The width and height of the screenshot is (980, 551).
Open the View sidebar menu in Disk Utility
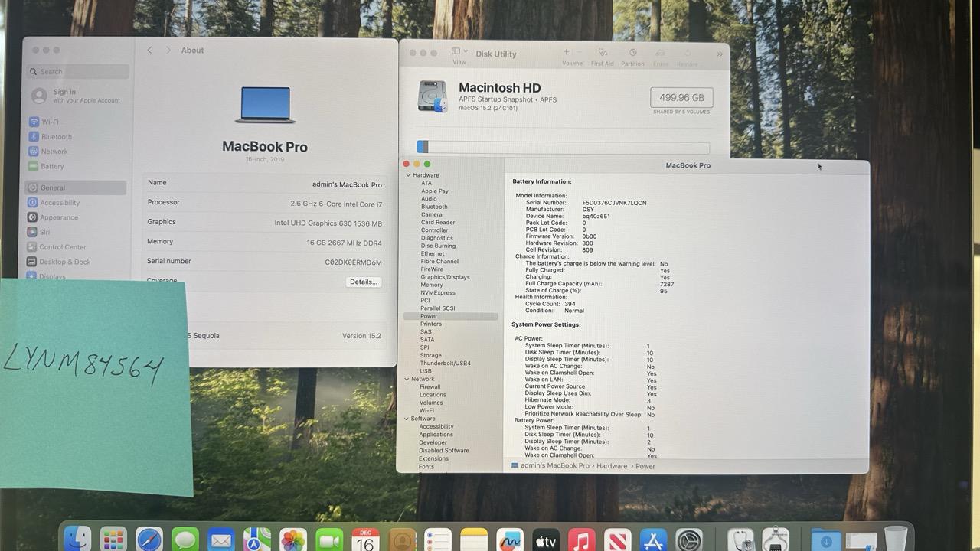(x=459, y=54)
